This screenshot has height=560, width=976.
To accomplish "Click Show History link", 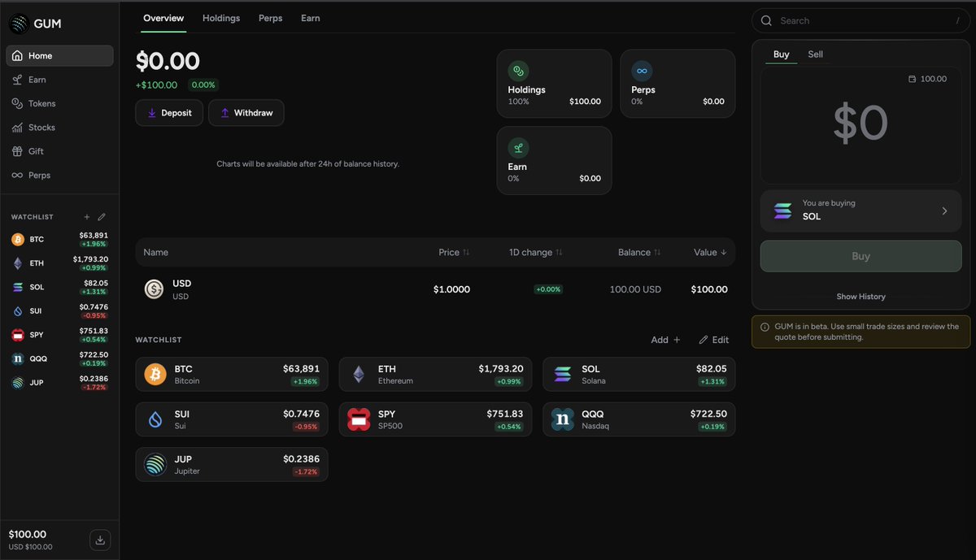I will point(861,297).
